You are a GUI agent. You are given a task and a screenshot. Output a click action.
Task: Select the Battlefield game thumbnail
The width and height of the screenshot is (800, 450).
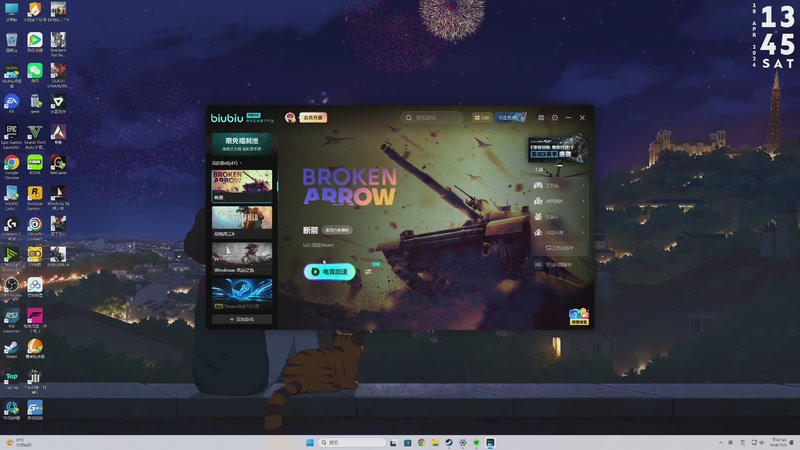242,221
